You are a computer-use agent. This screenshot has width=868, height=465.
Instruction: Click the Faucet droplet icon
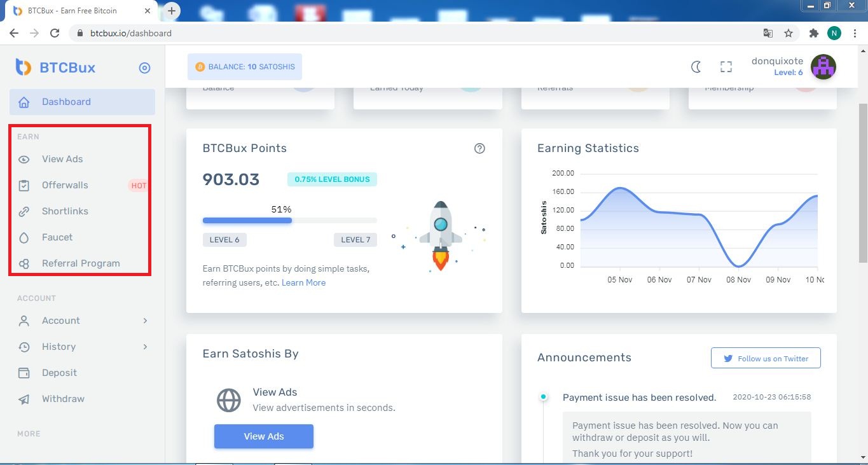pyautogui.click(x=24, y=238)
